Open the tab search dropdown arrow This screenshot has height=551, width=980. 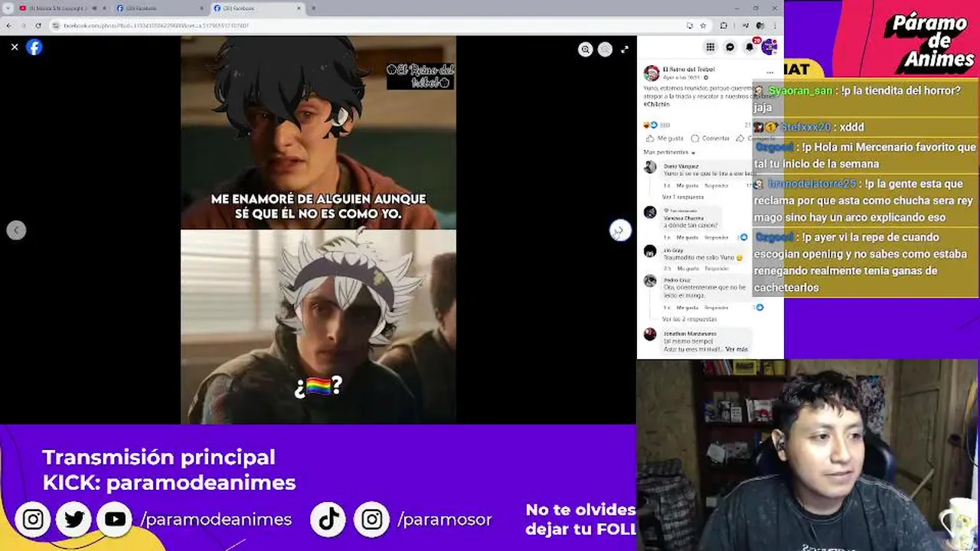[7, 8]
